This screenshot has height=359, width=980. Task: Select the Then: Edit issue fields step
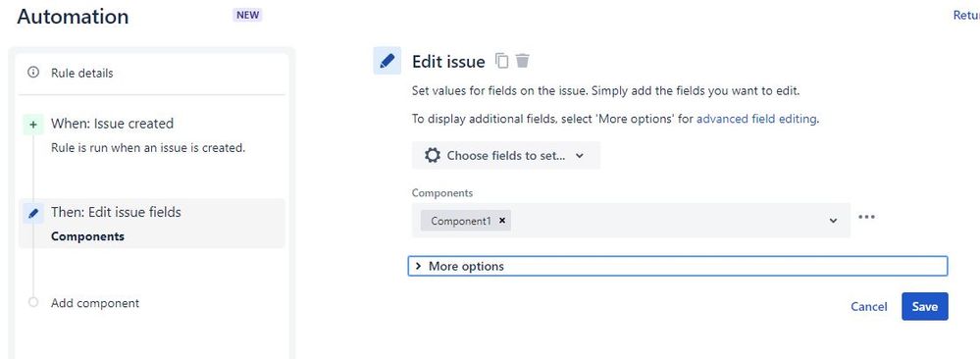point(152,224)
